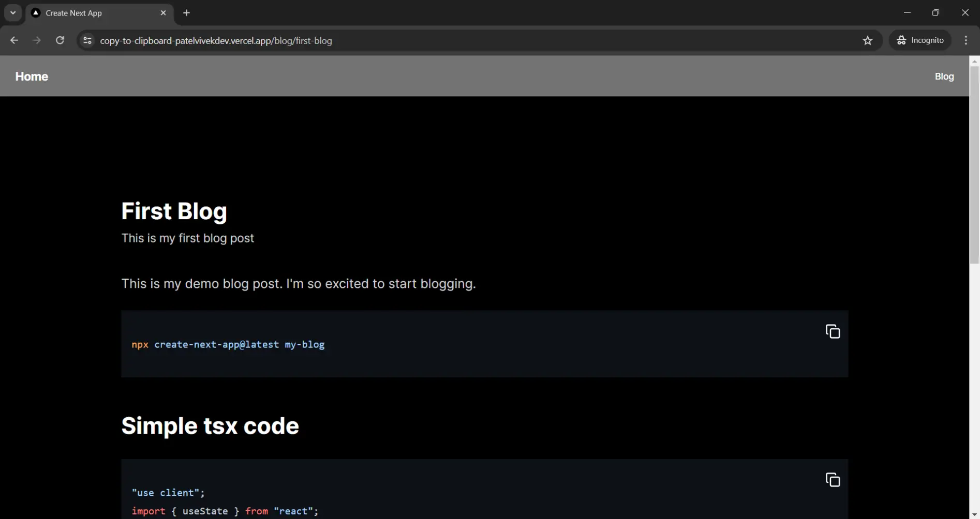Screen dimensions: 980x519
Task: Go back to the previous page
Action: (x=14, y=40)
